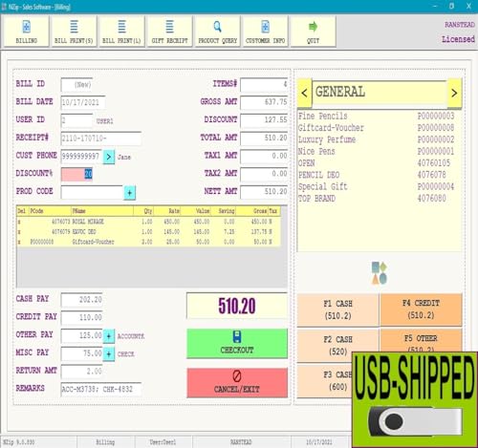Click the Nett Amt value 510.20
The height and width of the screenshot is (448, 478).
(x=264, y=192)
